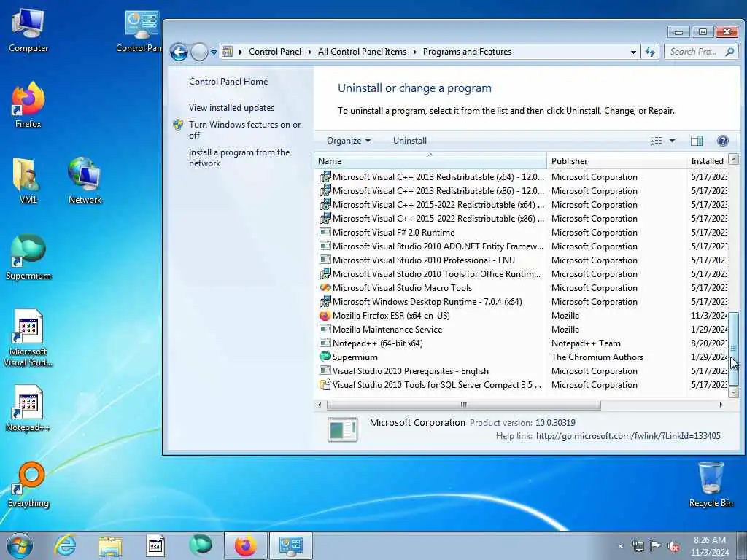Open the Organize dropdown menu

(x=348, y=141)
